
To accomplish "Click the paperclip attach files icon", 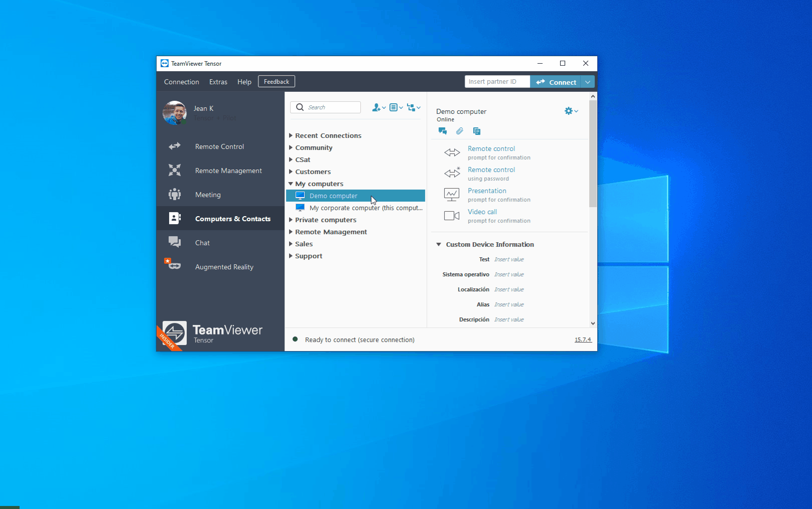I will tap(459, 131).
